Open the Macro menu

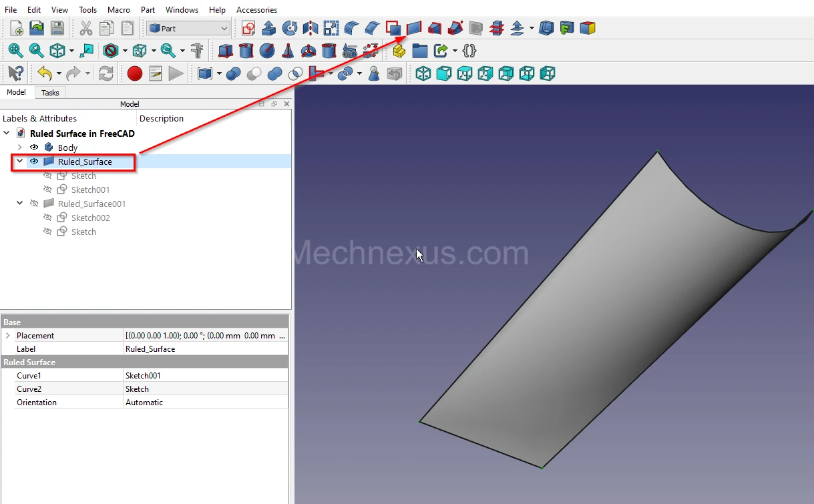click(119, 10)
